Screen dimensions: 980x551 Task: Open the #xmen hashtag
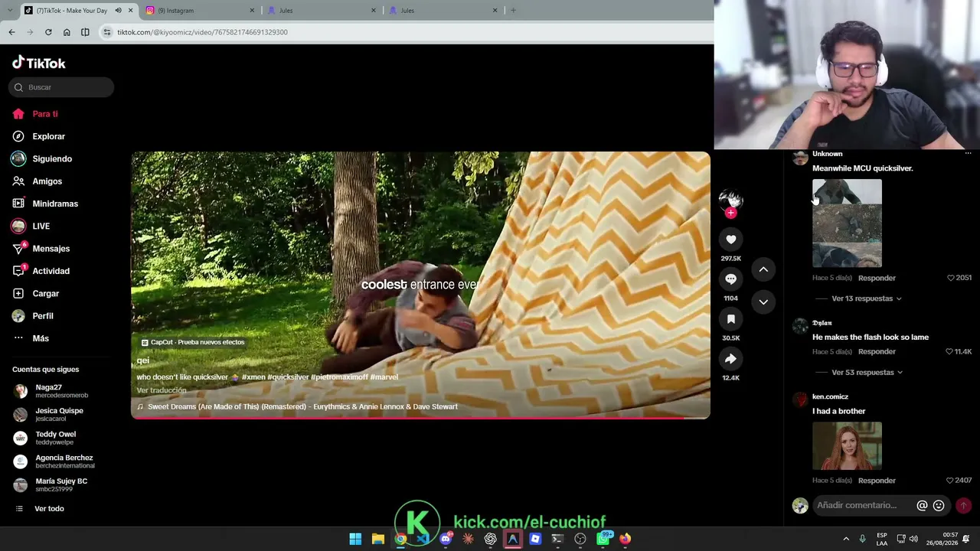(x=253, y=377)
